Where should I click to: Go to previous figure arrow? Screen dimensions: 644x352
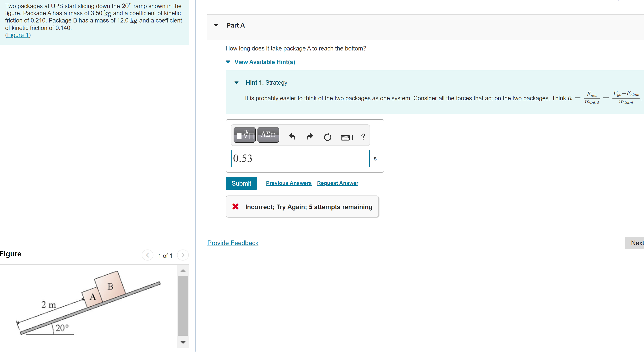147,255
